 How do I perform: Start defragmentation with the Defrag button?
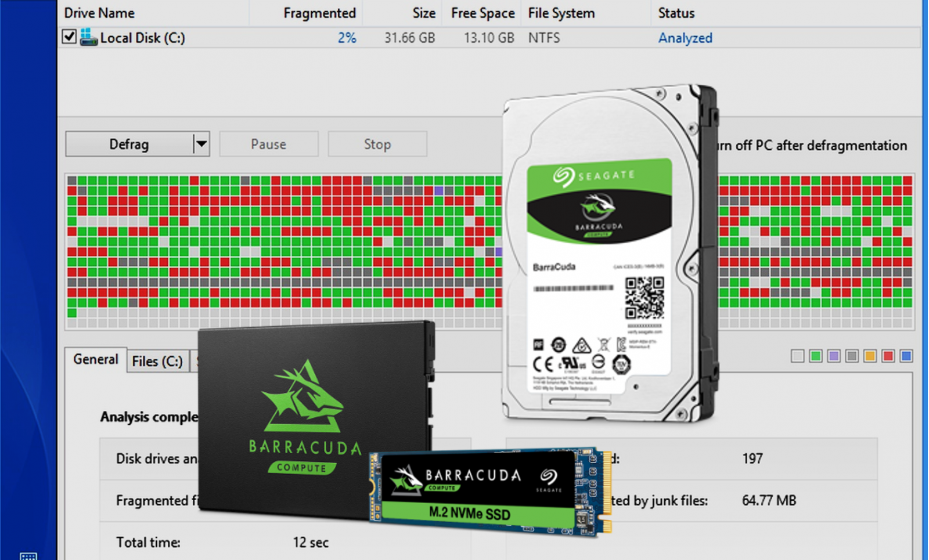point(129,144)
